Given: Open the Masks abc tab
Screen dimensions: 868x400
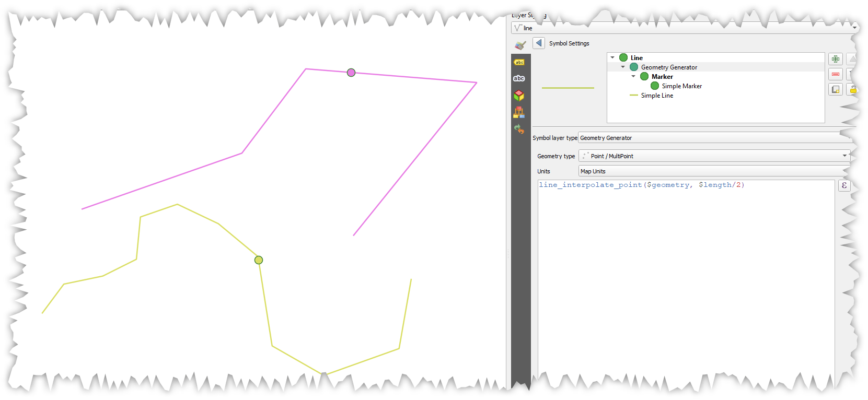Looking at the screenshot, I should pos(519,78).
